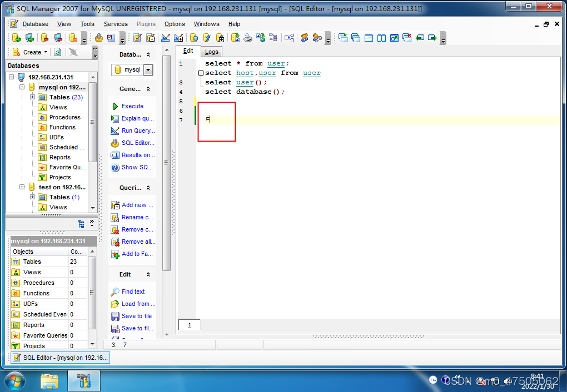Screen dimensions: 567x392
Task: Click the New SQL Editor plus icon
Action: [x=151, y=38]
